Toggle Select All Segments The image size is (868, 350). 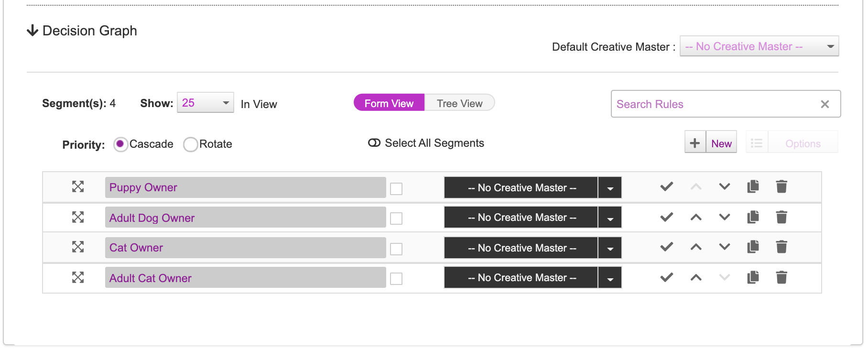(x=374, y=143)
